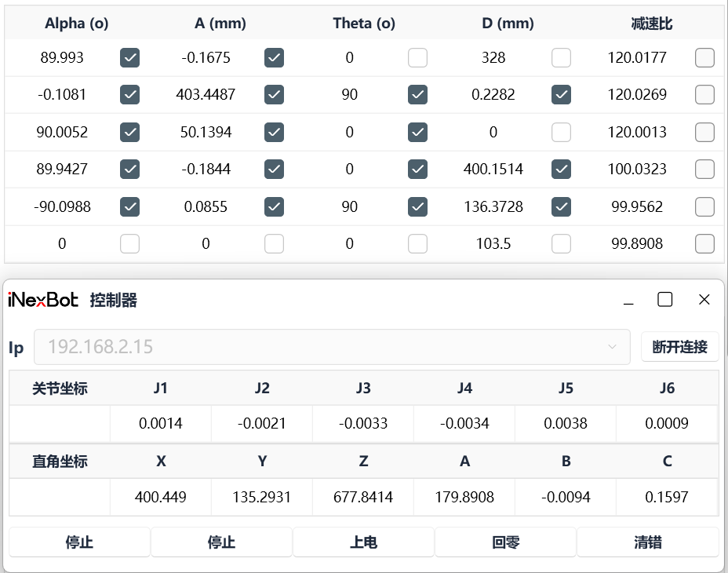
Task: Check the D checkbox in the 50.1394 row
Action: 562,133
